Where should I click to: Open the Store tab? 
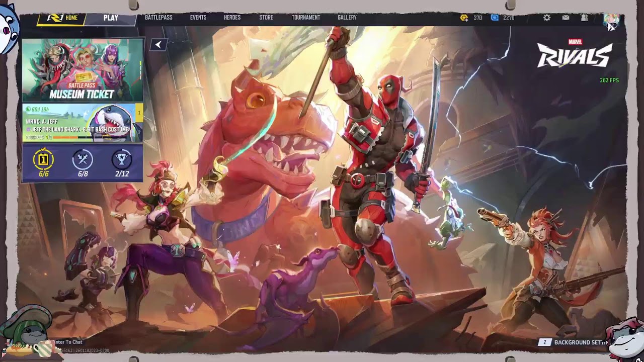(x=266, y=18)
